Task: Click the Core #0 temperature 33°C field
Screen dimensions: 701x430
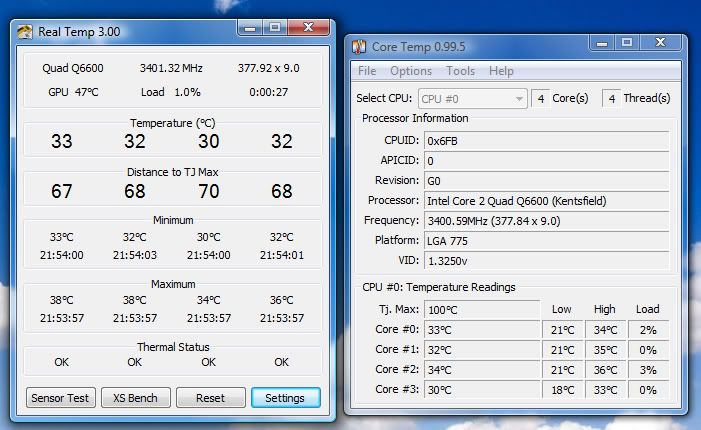Action: click(482, 330)
